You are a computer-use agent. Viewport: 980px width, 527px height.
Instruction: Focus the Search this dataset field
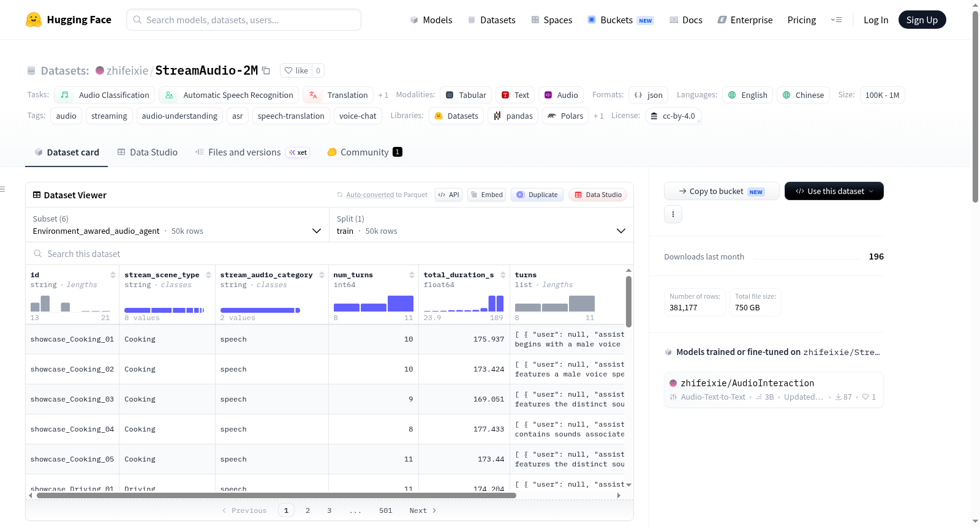330,253
